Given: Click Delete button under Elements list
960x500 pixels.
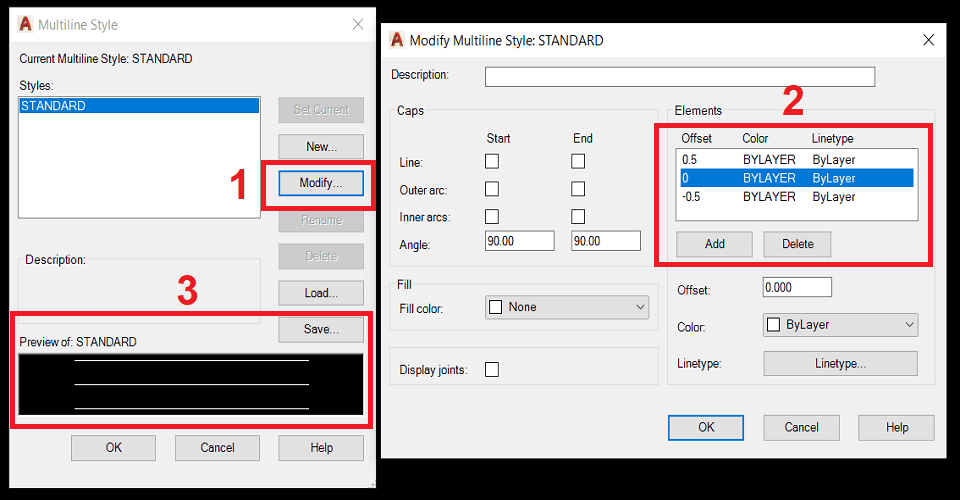Looking at the screenshot, I should [797, 244].
